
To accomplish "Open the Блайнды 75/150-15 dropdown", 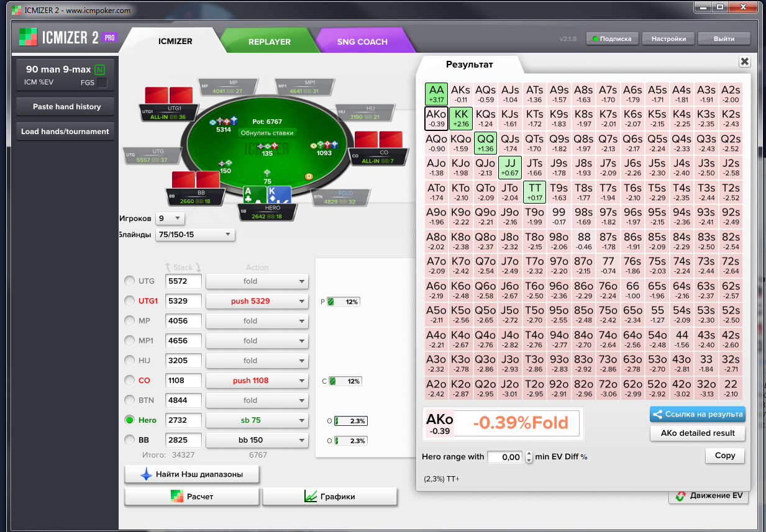I will click(x=195, y=235).
